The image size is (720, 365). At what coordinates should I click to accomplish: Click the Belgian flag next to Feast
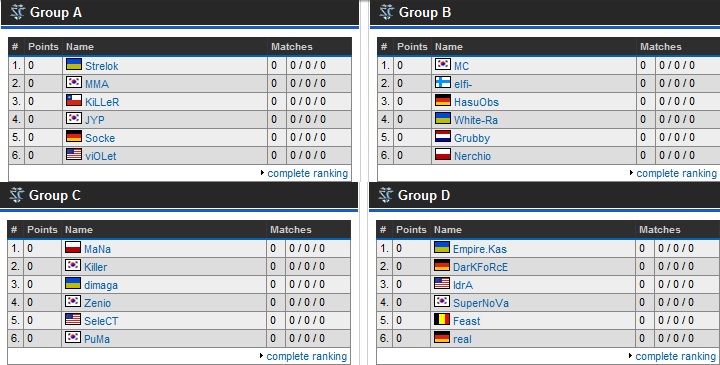[442, 319]
